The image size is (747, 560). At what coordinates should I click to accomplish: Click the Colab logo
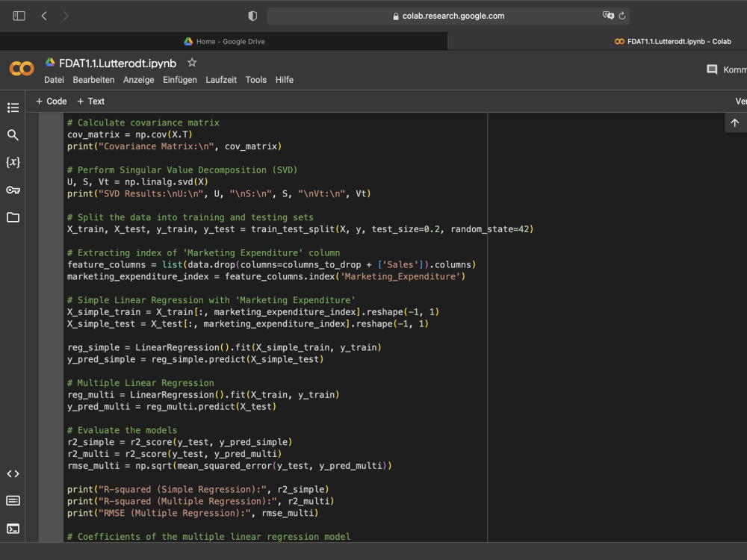point(22,69)
